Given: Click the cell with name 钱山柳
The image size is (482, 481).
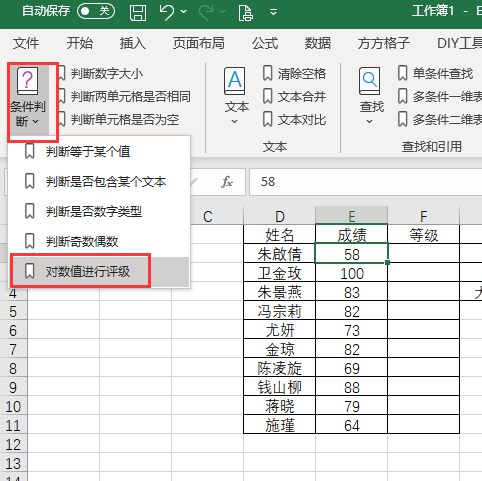Looking at the screenshot, I should coord(280,387).
